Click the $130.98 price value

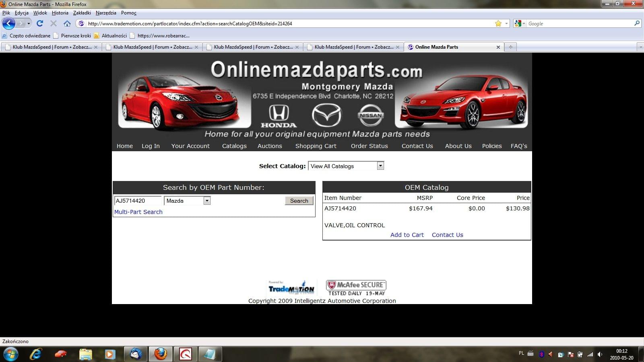[x=518, y=208]
